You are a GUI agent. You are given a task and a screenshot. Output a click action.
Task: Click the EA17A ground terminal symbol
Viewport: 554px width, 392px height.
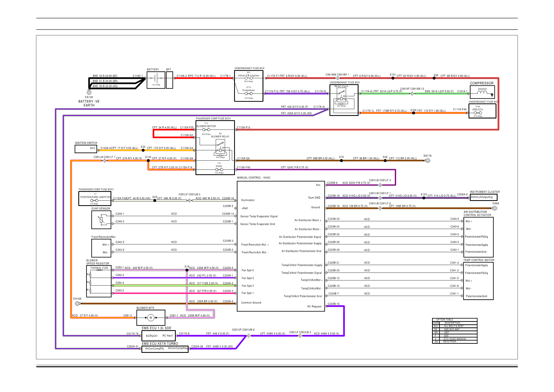pyautogui.click(x=427, y=160)
